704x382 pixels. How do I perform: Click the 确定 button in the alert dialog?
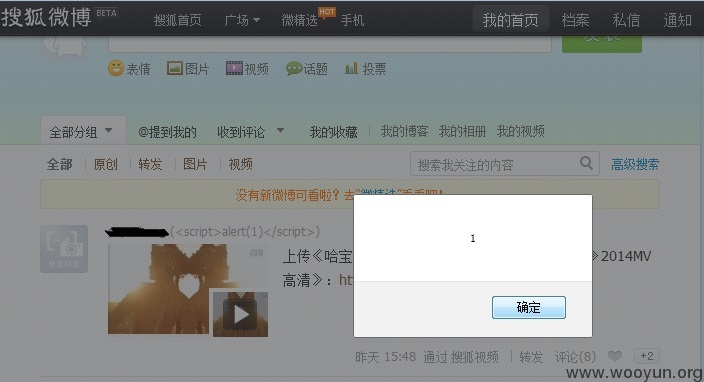(528, 307)
